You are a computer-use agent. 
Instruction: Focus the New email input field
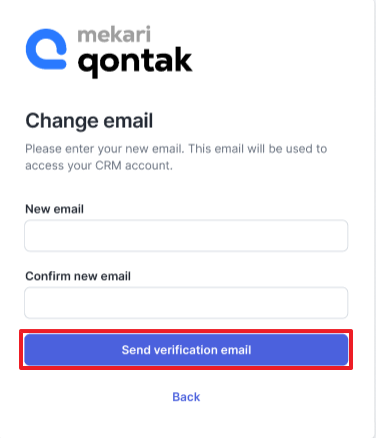click(x=186, y=235)
